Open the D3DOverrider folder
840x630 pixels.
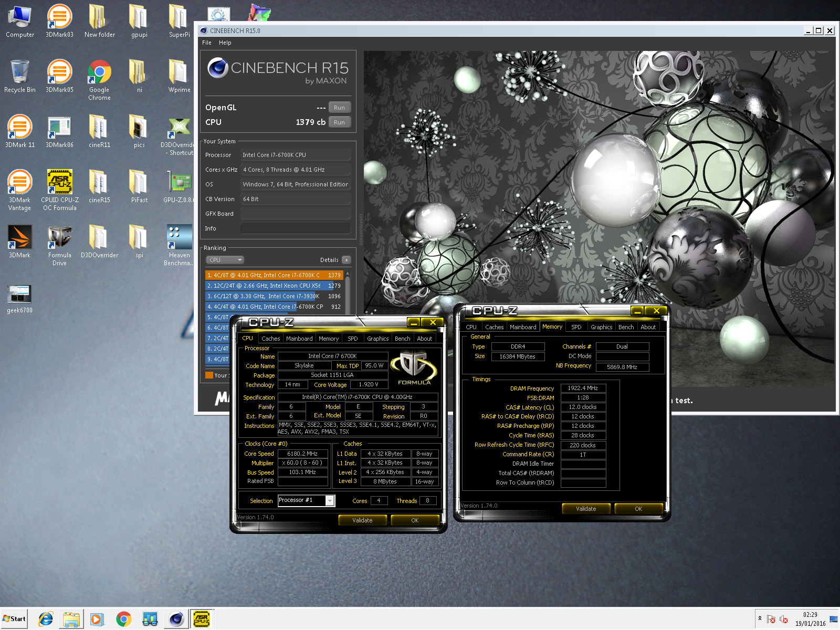coord(99,241)
